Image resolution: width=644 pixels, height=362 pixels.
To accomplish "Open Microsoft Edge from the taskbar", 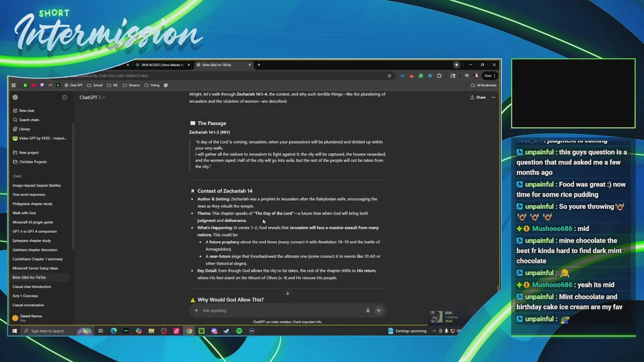I will click(x=114, y=331).
